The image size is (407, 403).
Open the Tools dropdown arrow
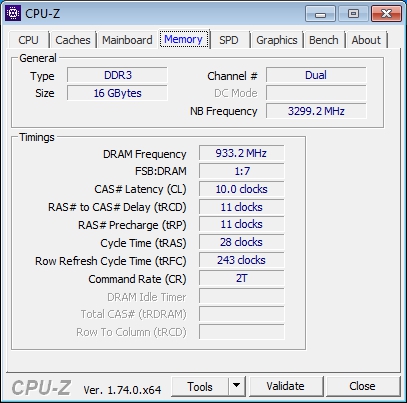click(237, 386)
